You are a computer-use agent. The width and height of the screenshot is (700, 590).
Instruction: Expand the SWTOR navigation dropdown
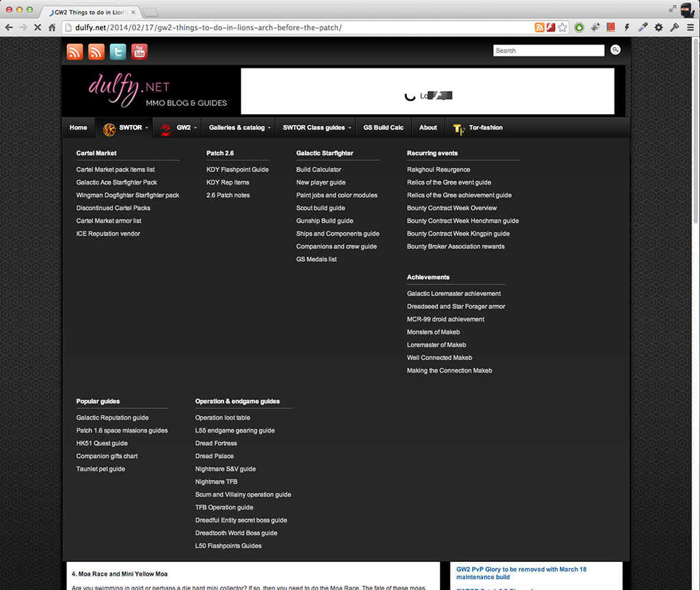124,128
